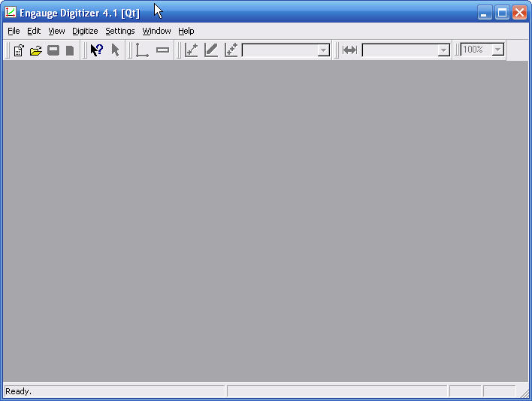Click the Import file toolbar icon
The width and height of the screenshot is (532, 401).
(x=19, y=50)
